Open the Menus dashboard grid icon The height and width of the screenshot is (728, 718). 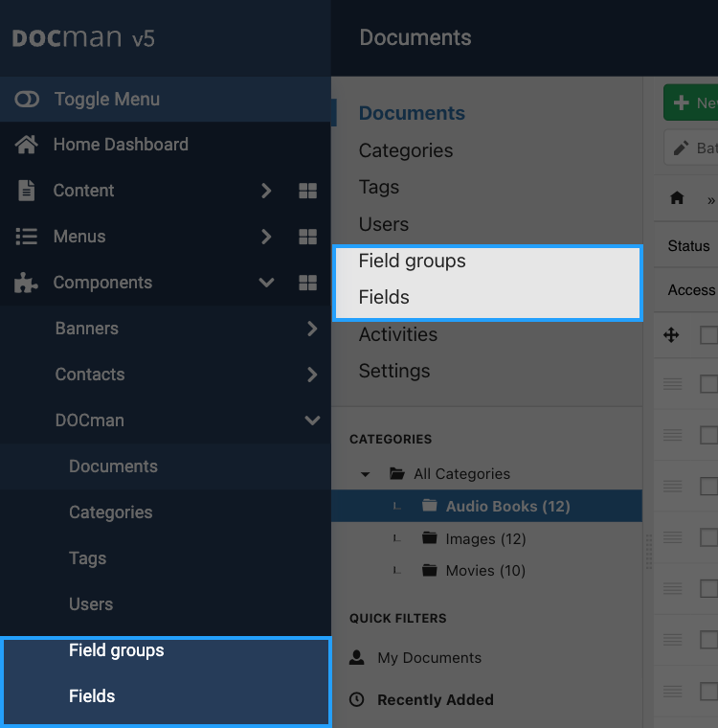307,237
